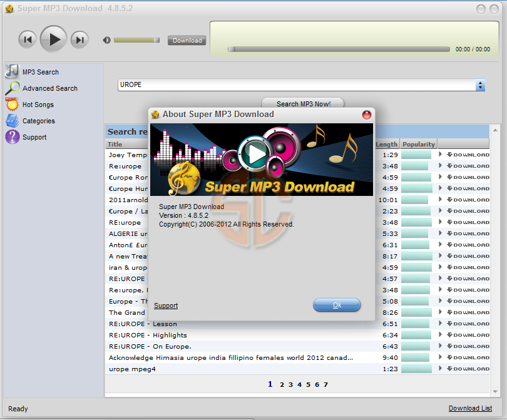The image size is (507, 420).
Task: Select the Acknowledge Himasia urope india row
Action: (x=297, y=357)
